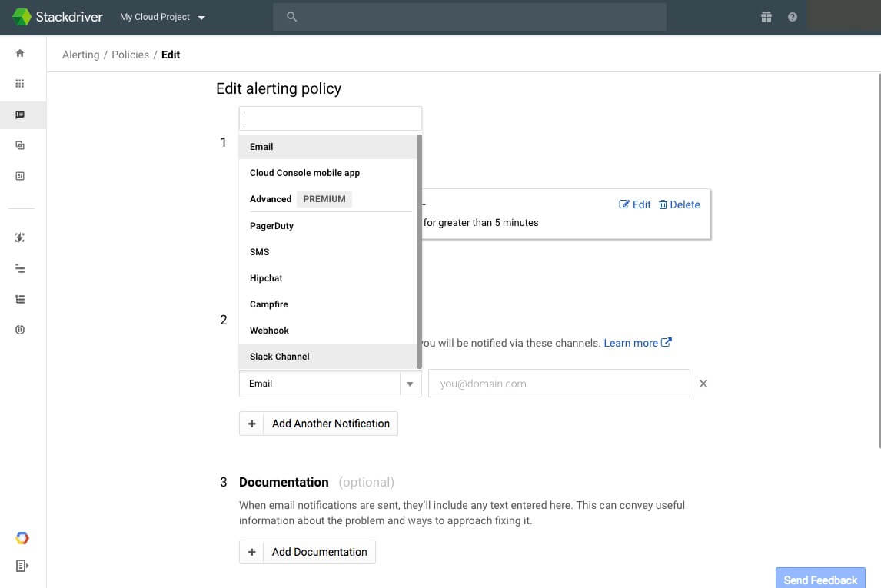Screen dimensions: 881x588
Task: Open the trace bars icon in sidebar
Action: pyautogui.click(x=20, y=268)
